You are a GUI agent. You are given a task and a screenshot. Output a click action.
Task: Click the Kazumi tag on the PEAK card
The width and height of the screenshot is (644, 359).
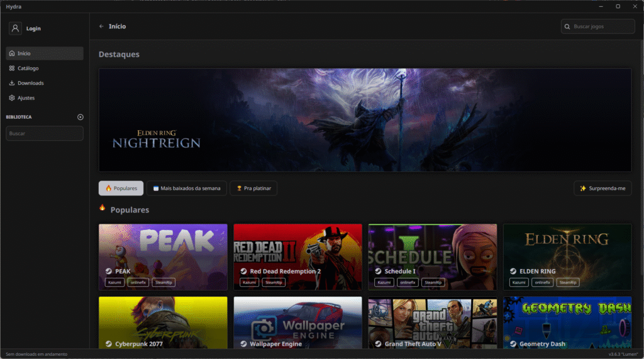[114, 282]
